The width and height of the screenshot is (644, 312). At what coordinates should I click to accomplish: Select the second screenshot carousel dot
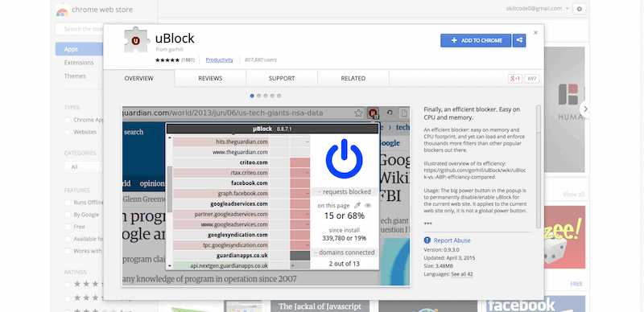258,96
